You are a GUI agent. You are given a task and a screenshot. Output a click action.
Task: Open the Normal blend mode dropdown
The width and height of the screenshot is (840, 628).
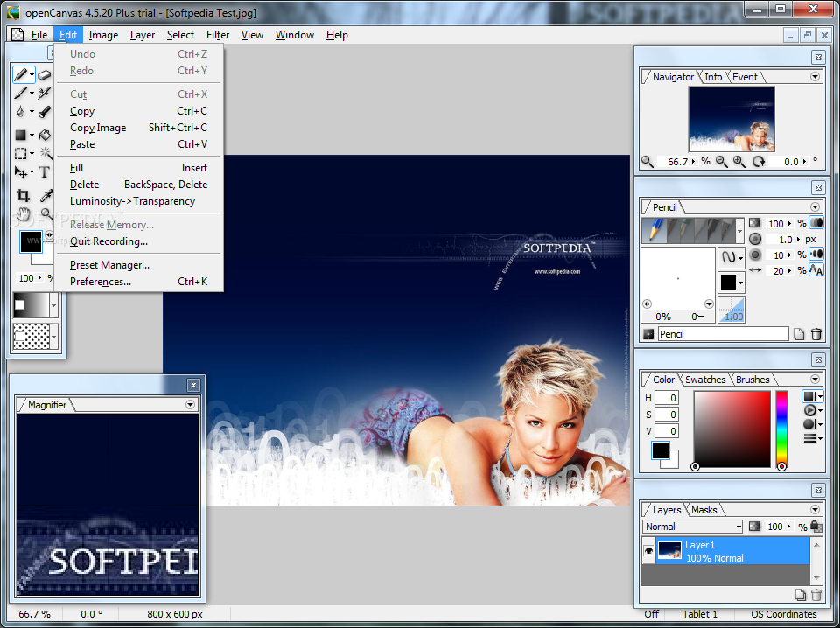point(692,527)
